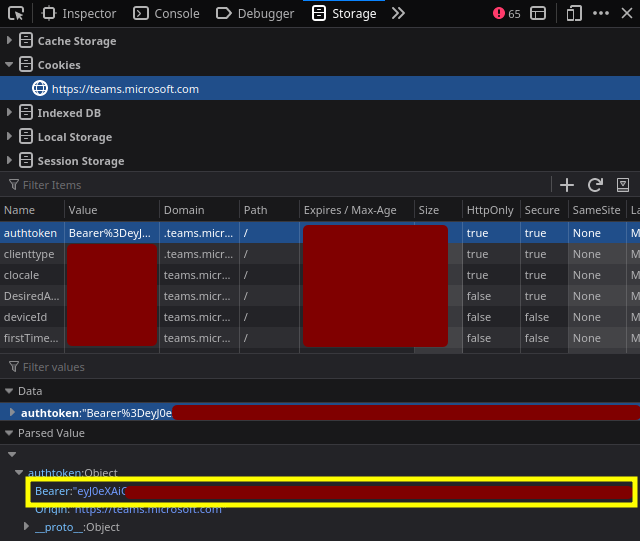
Task: Sort by Name column header
Action: point(32,210)
